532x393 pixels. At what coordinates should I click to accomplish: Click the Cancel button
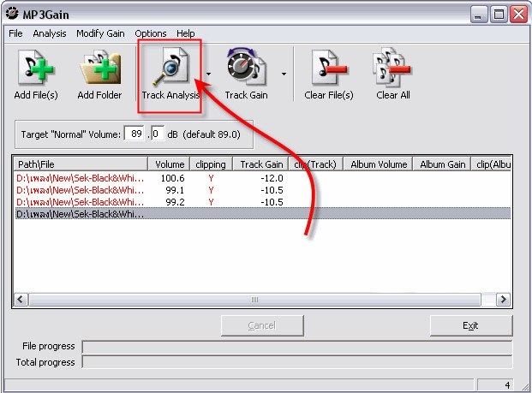pos(262,325)
